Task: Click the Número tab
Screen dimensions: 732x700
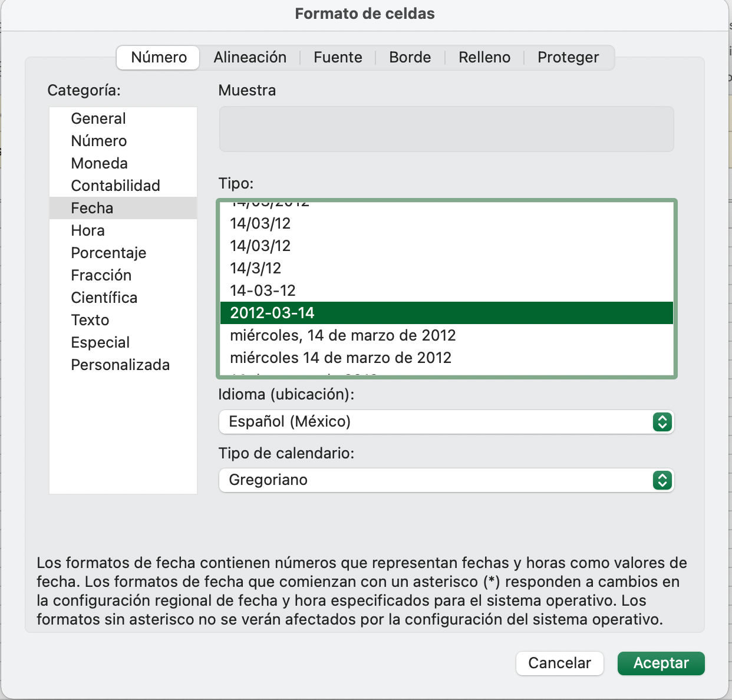Action: tap(159, 57)
